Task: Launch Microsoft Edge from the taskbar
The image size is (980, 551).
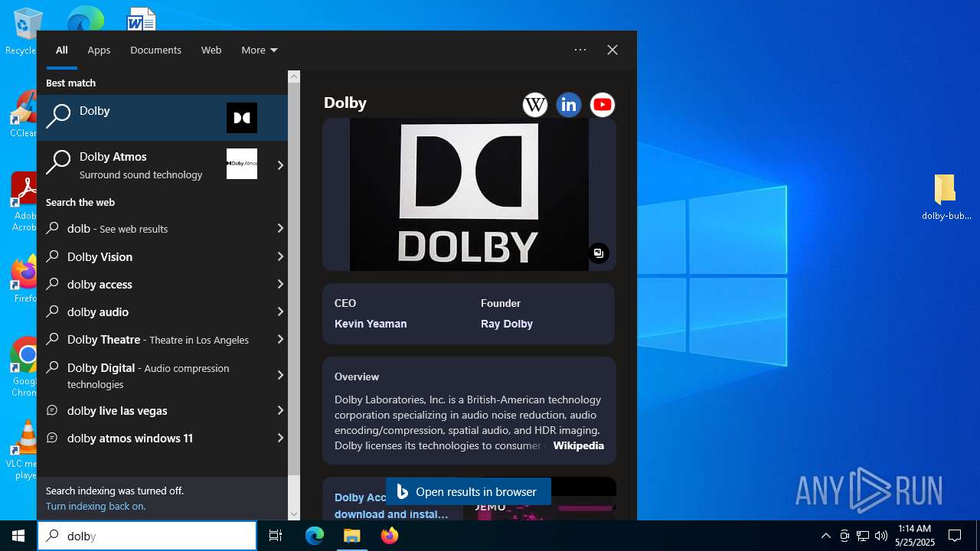Action: [315, 536]
